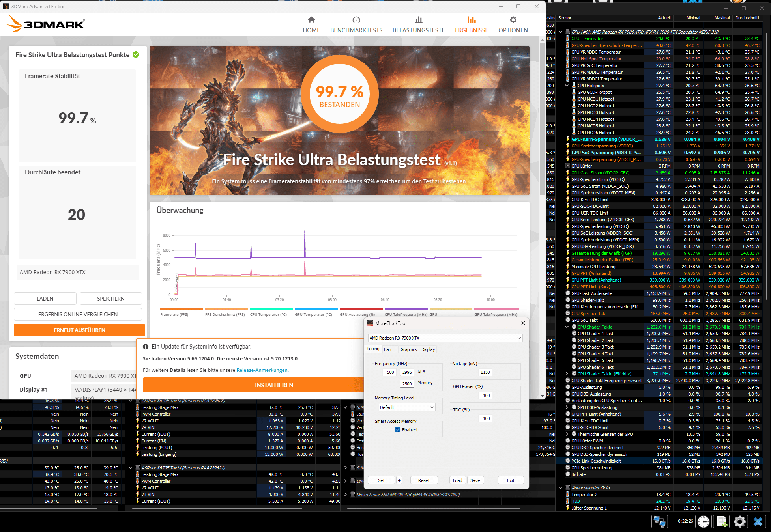Screen dimensions: 771x532
Task: Open the GPU selection dropdown in MoreClockTool
Action: tap(445, 338)
